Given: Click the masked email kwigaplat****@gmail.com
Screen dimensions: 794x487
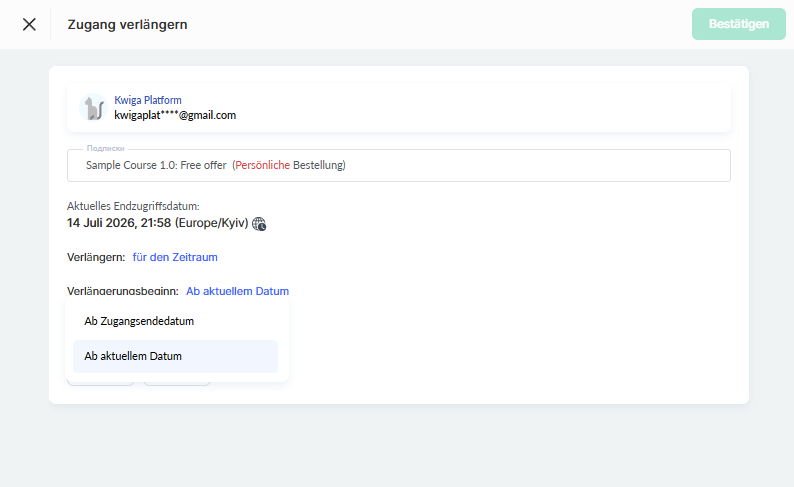Looking at the screenshot, I should click(175, 115).
